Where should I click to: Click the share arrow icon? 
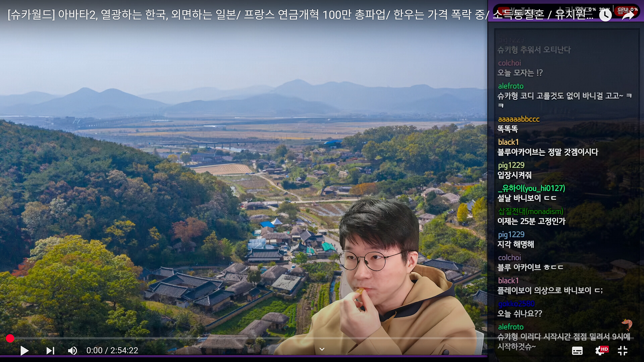tap(628, 15)
